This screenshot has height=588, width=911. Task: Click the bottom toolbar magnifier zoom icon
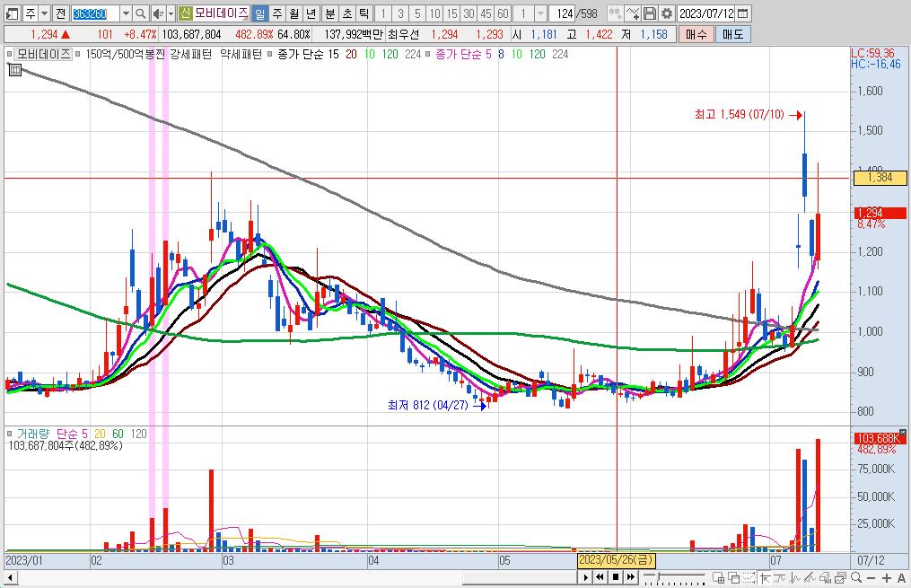(856, 577)
